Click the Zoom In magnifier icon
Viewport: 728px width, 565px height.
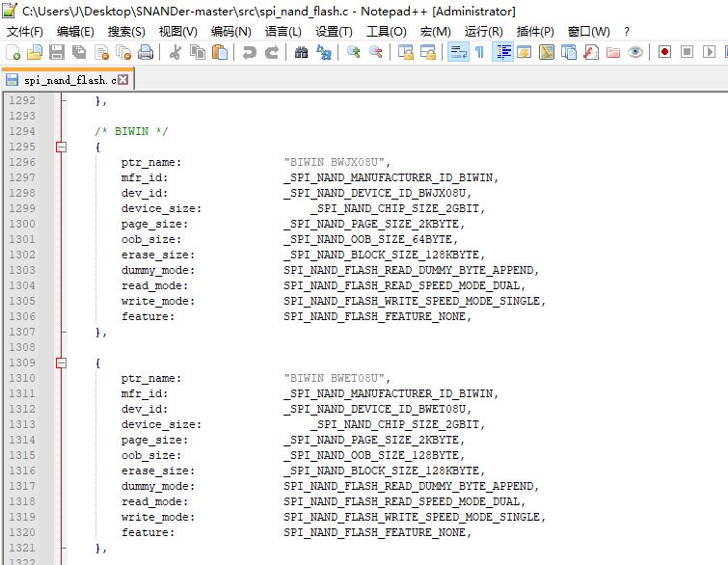pos(354,52)
